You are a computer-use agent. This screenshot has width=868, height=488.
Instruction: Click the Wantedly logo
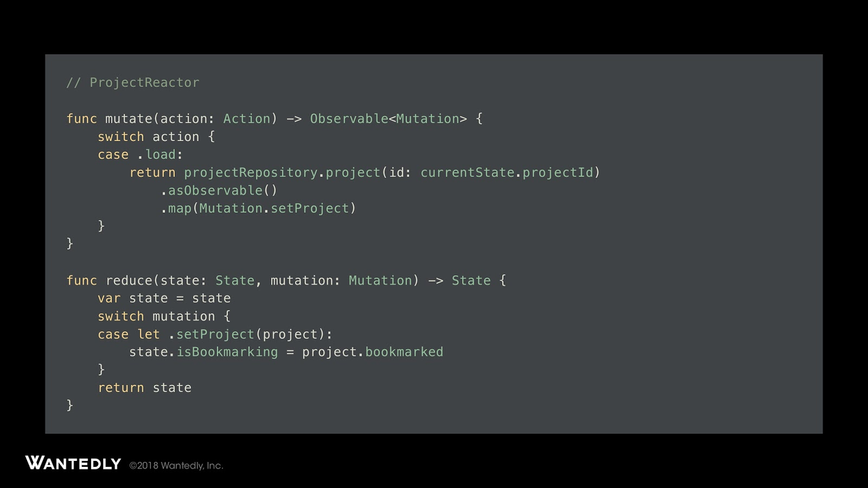[73, 463]
